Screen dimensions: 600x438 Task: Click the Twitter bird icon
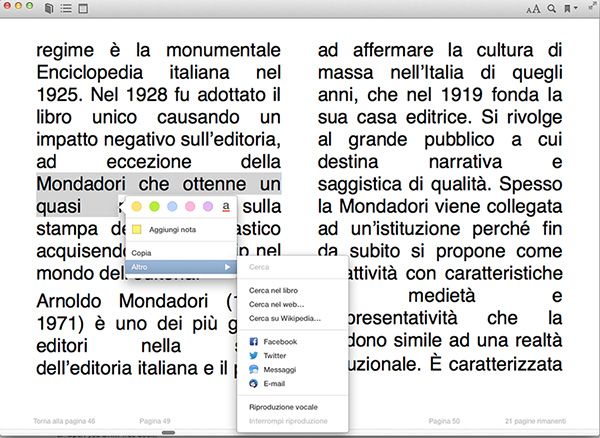253,356
